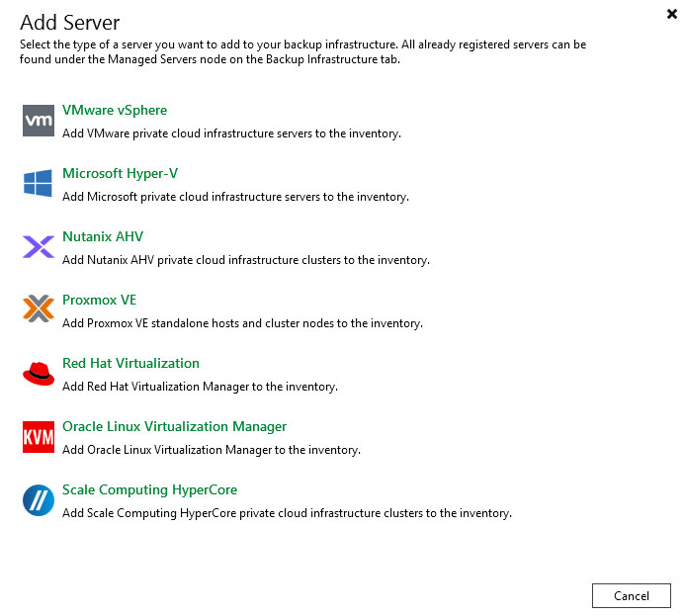Click the Scale Computing HyperCore blue icon
This screenshot has width=684, height=616.
[39, 500]
